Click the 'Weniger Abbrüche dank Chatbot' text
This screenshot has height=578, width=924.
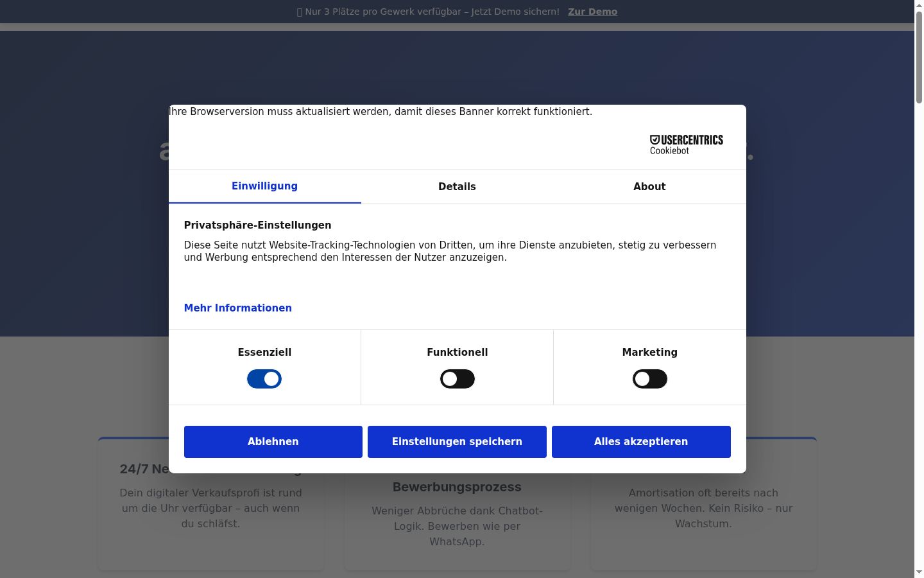(457, 526)
